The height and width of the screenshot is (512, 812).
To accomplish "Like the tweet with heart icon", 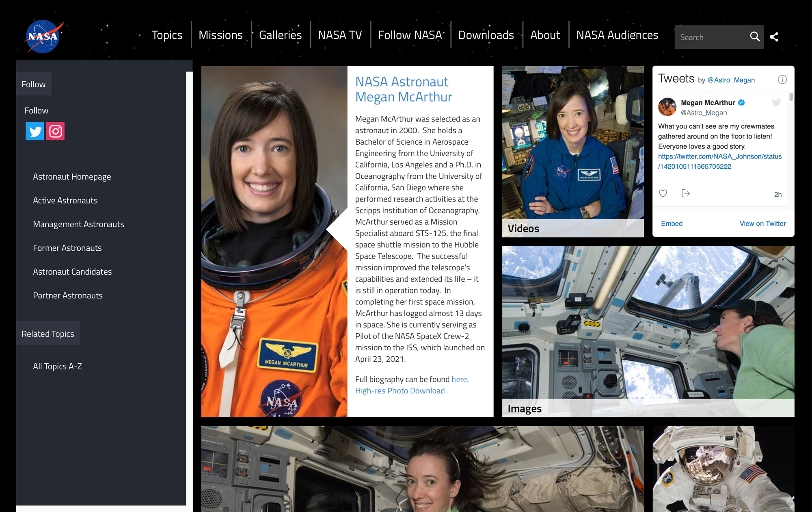I will coord(663,193).
